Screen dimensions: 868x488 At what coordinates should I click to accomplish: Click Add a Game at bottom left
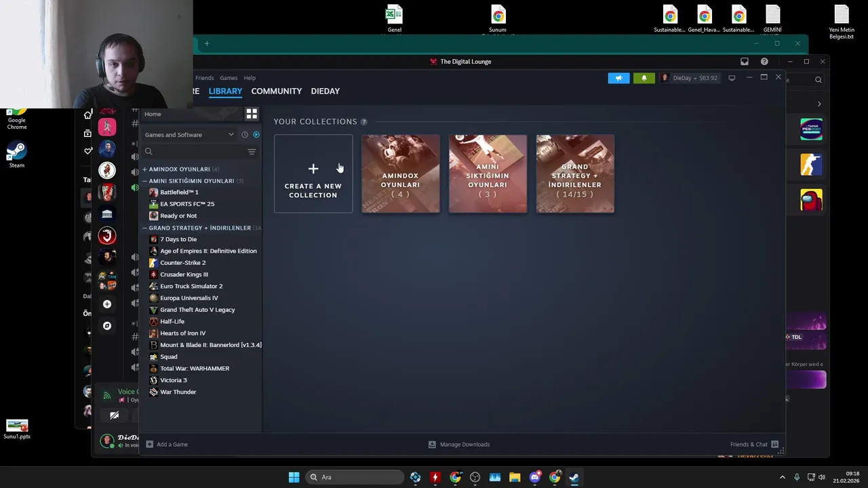click(167, 445)
